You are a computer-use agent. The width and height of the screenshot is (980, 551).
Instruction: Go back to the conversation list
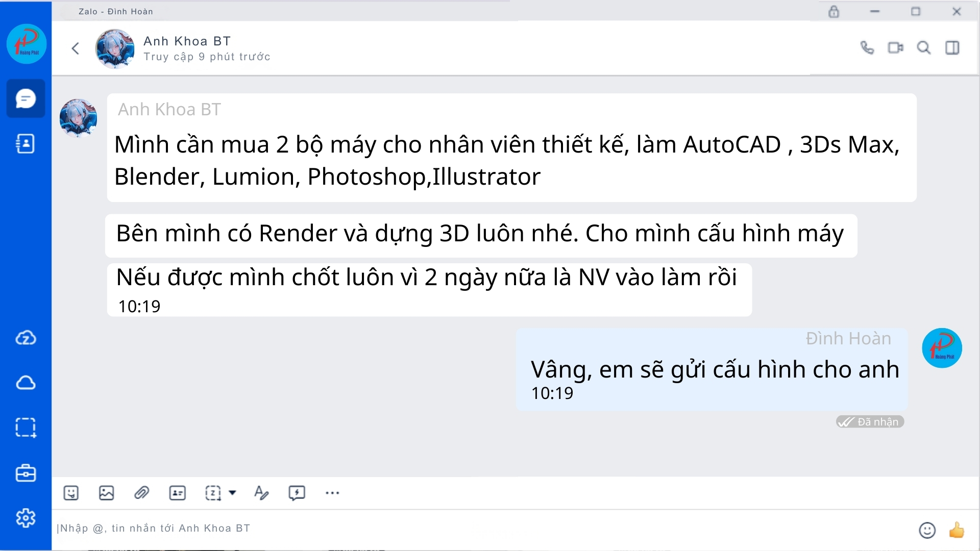coord(75,48)
